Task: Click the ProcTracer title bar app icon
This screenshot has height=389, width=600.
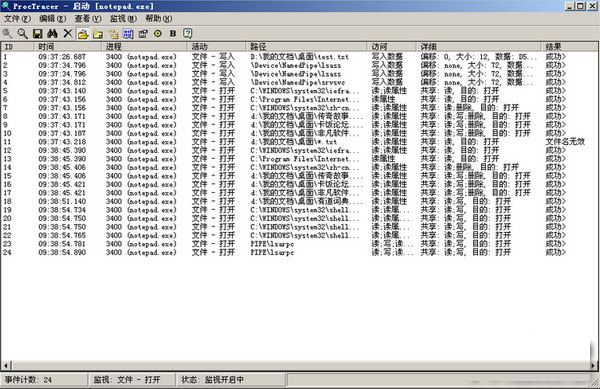Action: 6,6
